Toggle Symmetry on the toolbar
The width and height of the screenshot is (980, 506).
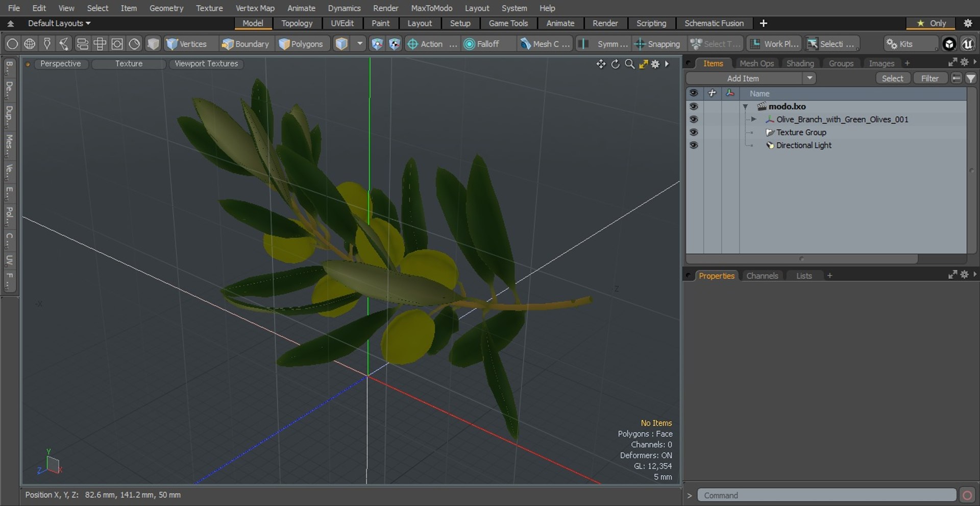(604, 44)
